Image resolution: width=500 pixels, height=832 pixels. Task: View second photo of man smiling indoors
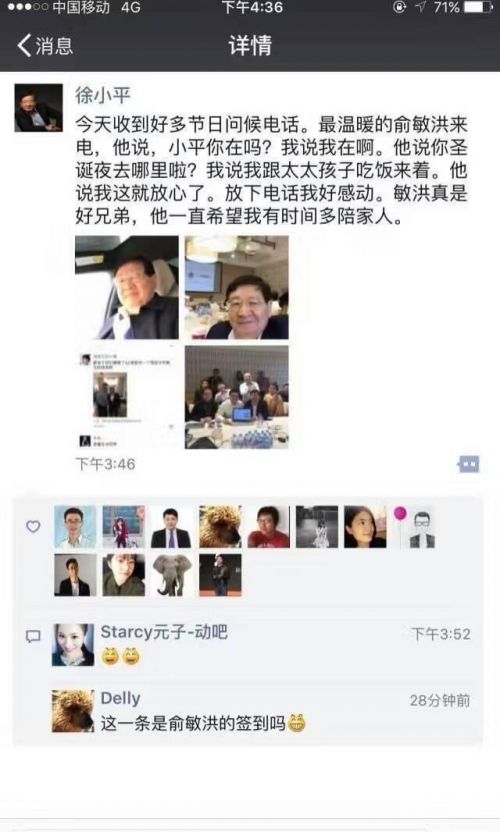(237, 288)
